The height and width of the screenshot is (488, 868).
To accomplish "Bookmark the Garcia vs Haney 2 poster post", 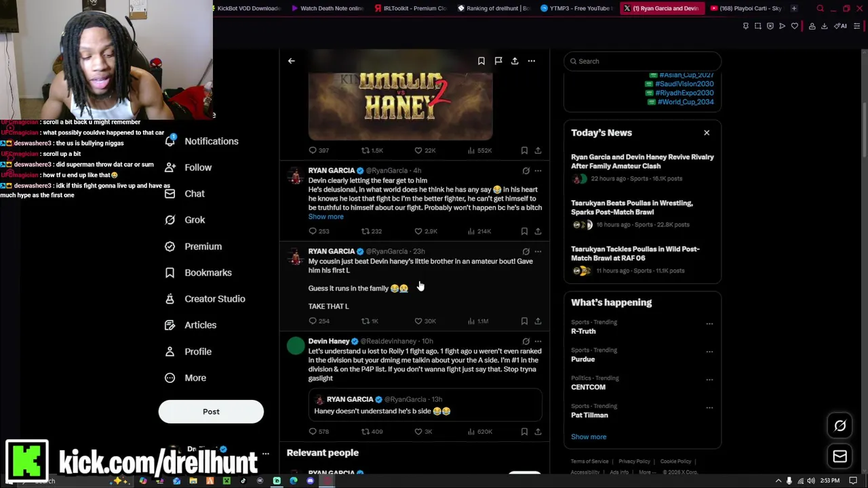I will pos(524,150).
